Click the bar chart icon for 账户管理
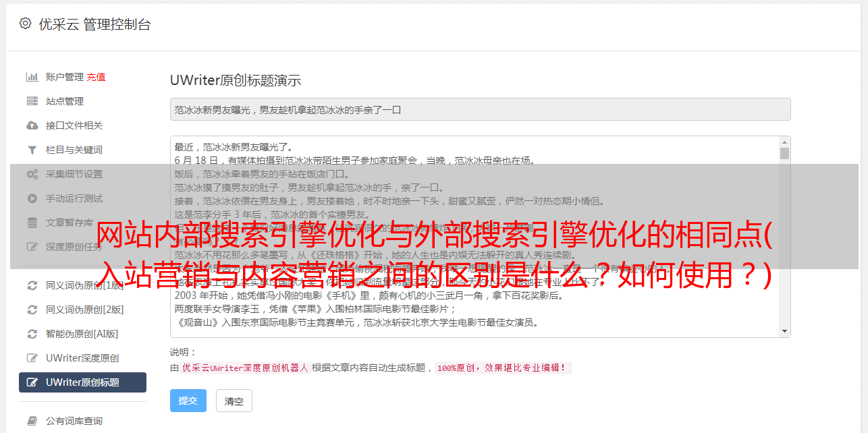This screenshot has width=868, height=433. (32, 77)
